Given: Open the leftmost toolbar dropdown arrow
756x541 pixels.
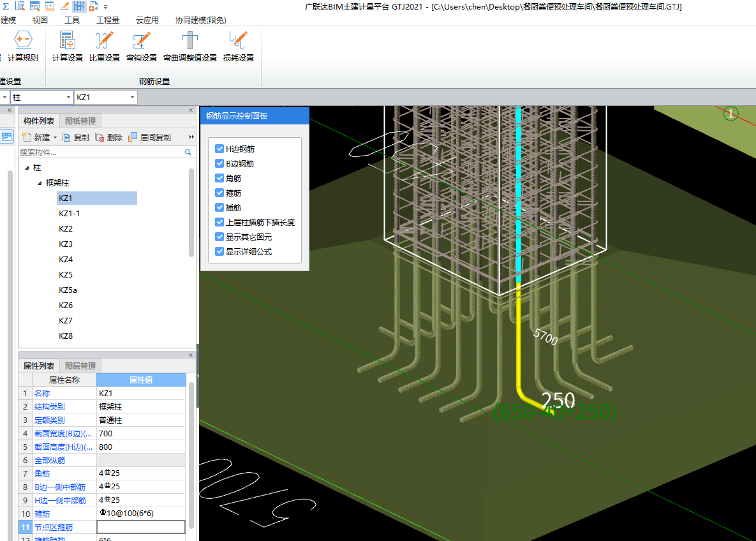Looking at the screenshot, I should 4,98.
